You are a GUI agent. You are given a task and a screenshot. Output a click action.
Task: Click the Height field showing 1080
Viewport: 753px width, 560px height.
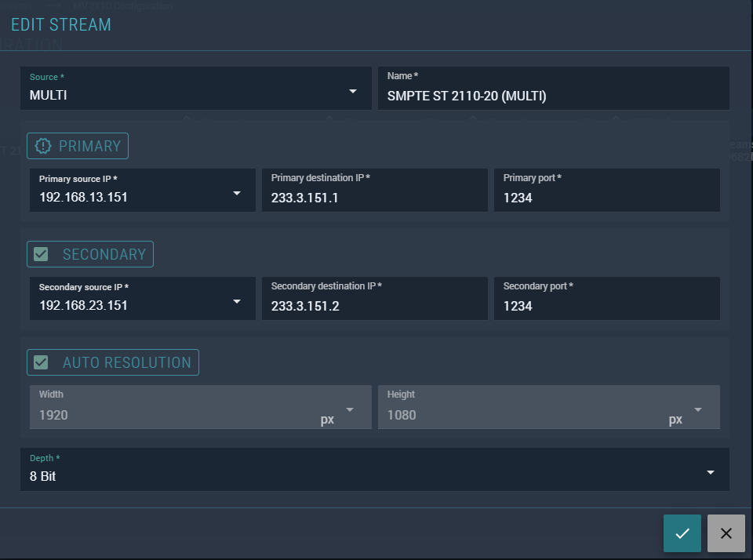click(x=510, y=415)
